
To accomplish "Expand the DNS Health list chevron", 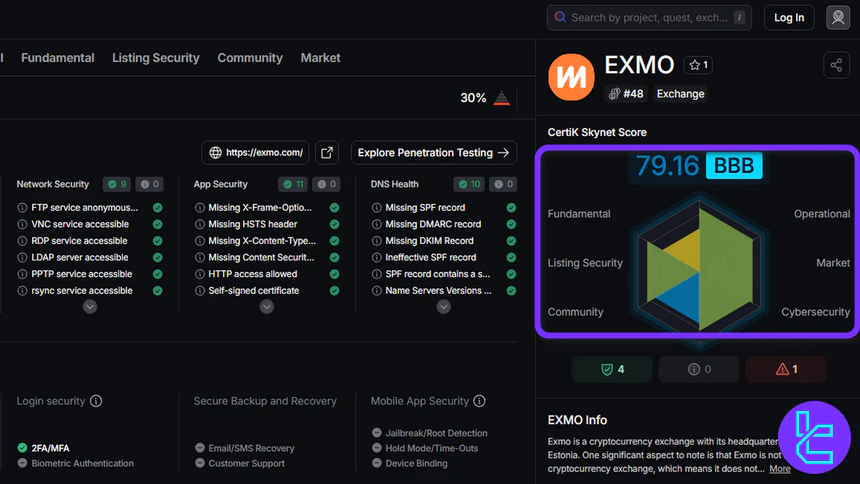I will pyautogui.click(x=444, y=307).
